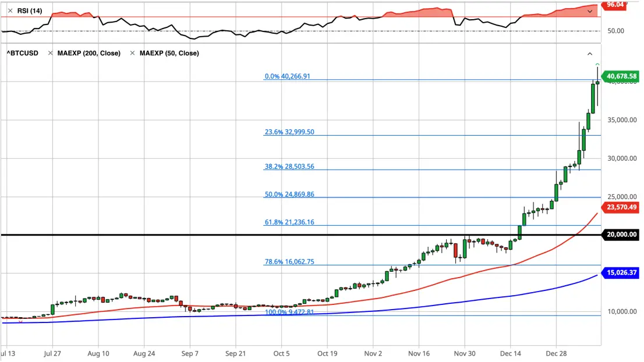Click the 50.00 level on the RSI scale
The image size is (644, 362).
click(x=615, y=31)
